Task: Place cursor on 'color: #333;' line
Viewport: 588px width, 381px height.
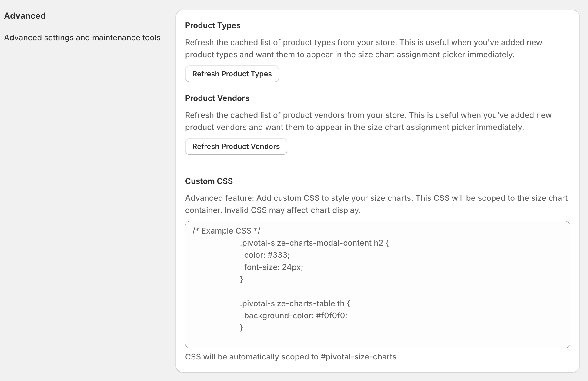Action: pos(267,255)
